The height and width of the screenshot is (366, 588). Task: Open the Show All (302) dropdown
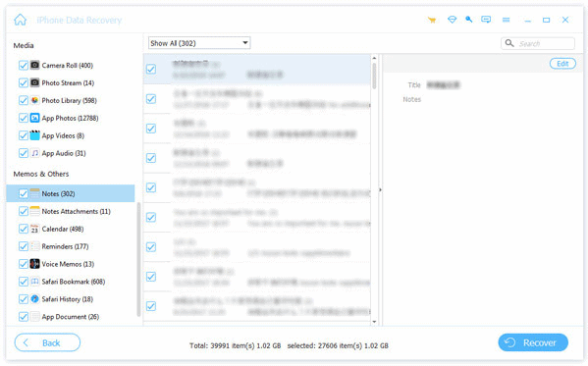point(199,43)
